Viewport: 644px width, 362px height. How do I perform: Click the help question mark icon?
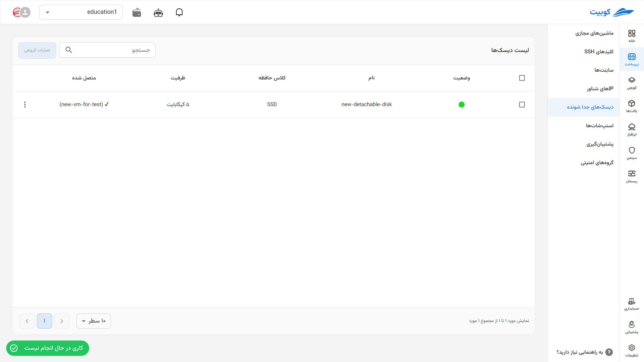(x=609, y=352)
